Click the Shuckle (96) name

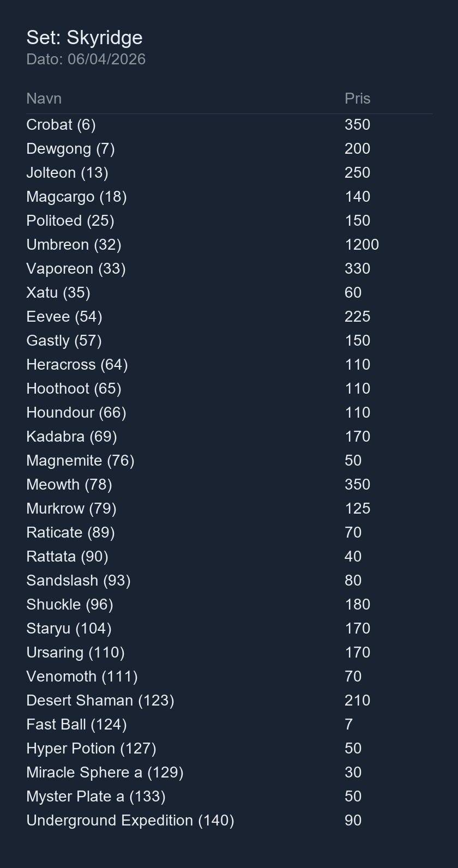click(70, 605)
